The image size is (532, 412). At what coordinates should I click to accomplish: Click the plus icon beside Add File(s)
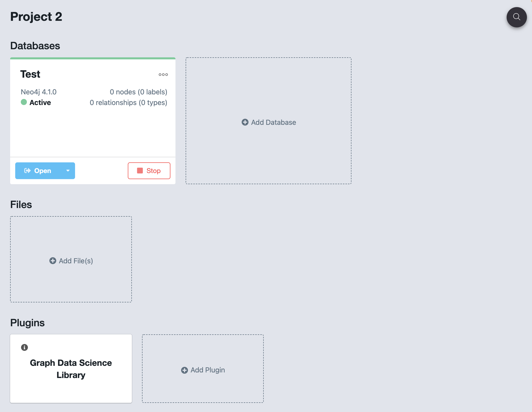(53, 261)
